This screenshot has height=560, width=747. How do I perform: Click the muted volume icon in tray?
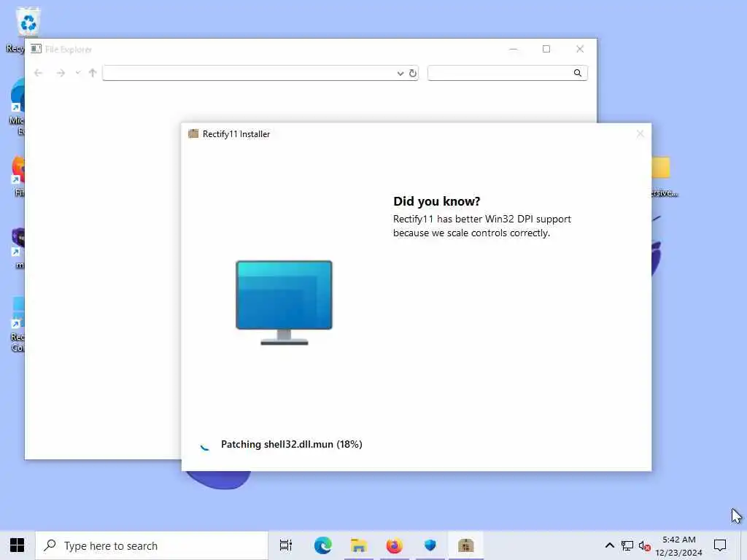pyautogui.click(x=644, y=545)
